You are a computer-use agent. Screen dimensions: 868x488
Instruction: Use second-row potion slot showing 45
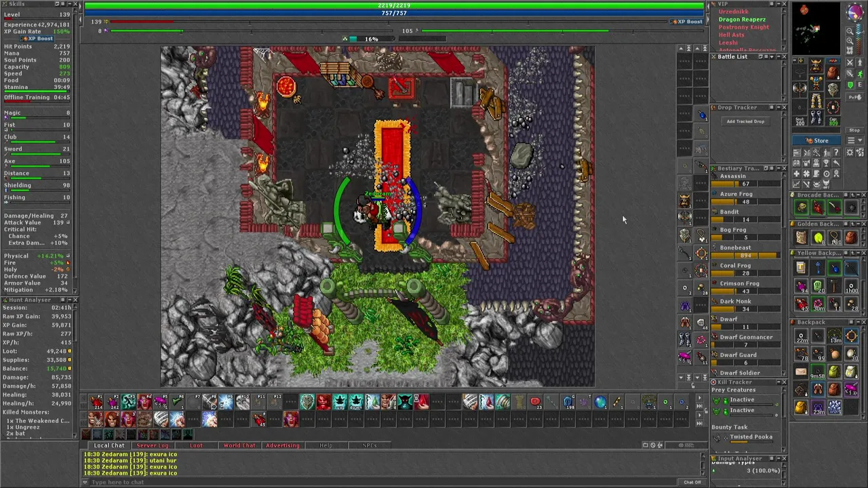pyautogui.click(x=259, y=419)
